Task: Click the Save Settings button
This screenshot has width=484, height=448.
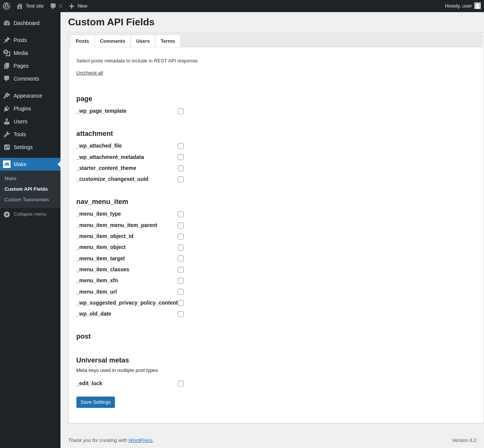Action: (96, 402)
